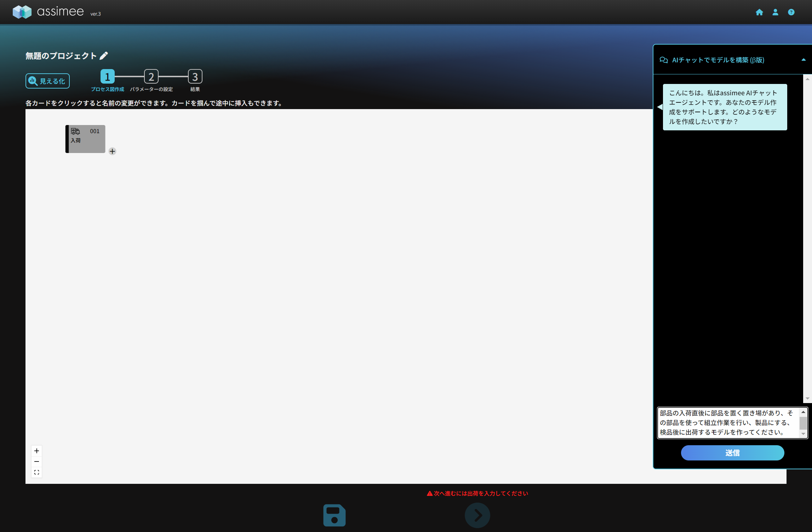Zoom out the canvas with minus button

[x=37, y=462]
